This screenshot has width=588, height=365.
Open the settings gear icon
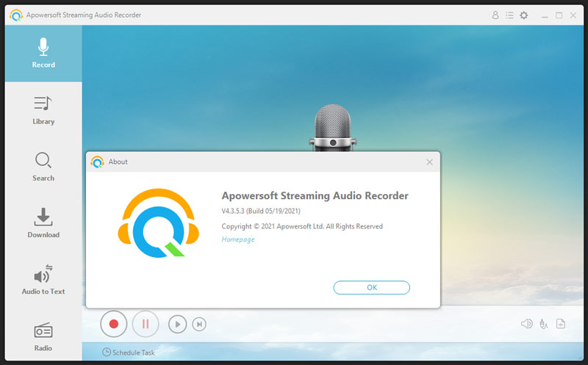pyautogui.click(x=524, y=15)
